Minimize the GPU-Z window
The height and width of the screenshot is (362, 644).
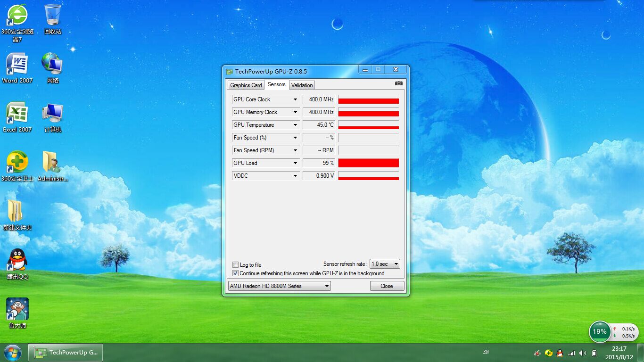pyautogui.click(x=365, y=70)
